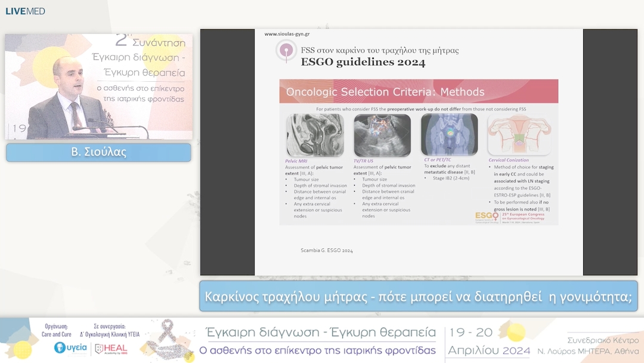
Task: Click the speaker video preview
Action: click(x=98, y=87)
